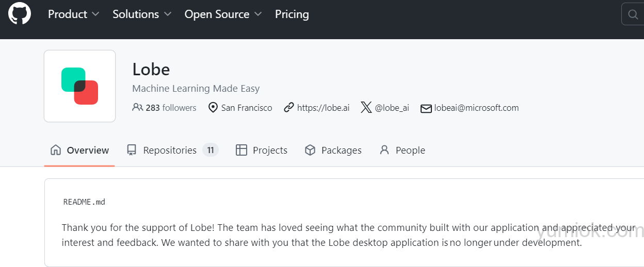Click the link chain icon
Screen dimensions: 644x267
[289, 108]
